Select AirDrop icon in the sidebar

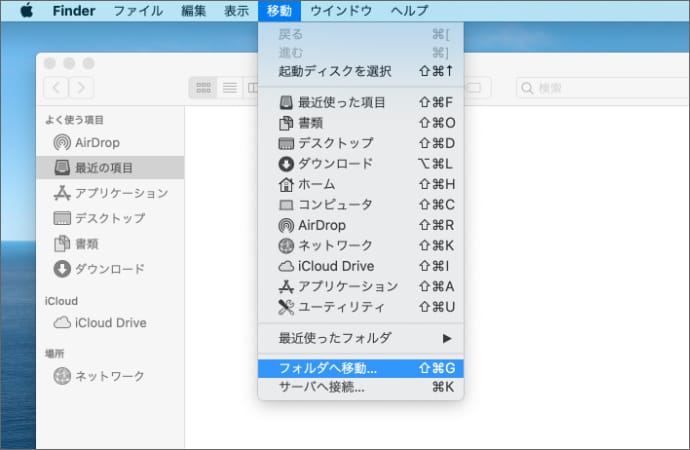tap(62, 143)
